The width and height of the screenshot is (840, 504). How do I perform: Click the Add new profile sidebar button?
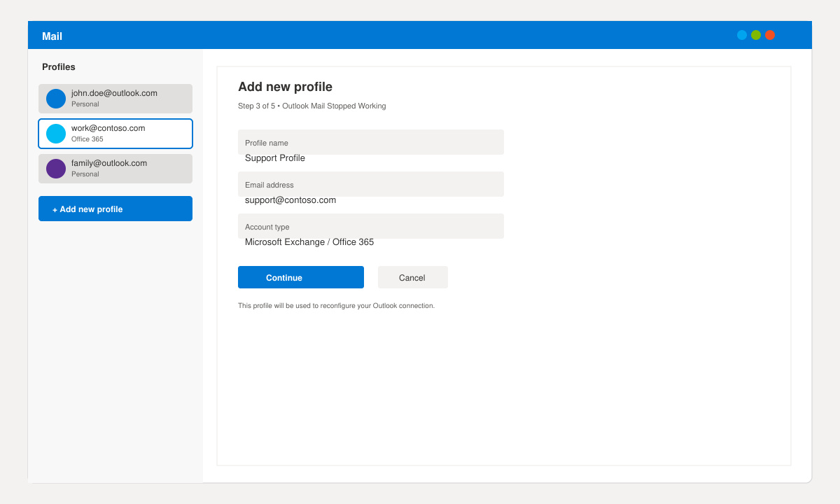coord(115,209)
